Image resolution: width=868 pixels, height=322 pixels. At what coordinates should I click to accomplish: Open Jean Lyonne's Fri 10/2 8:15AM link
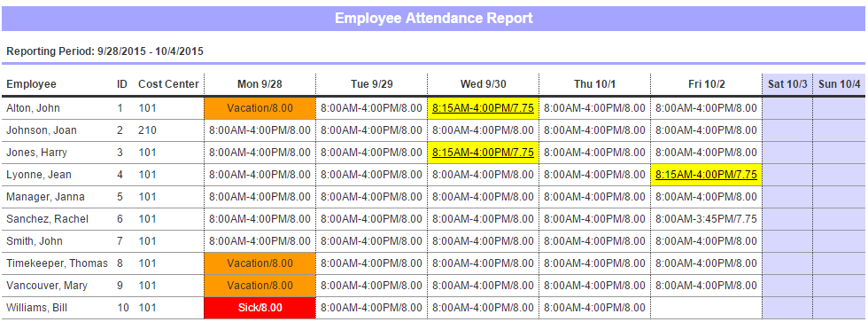coord(706,175)
